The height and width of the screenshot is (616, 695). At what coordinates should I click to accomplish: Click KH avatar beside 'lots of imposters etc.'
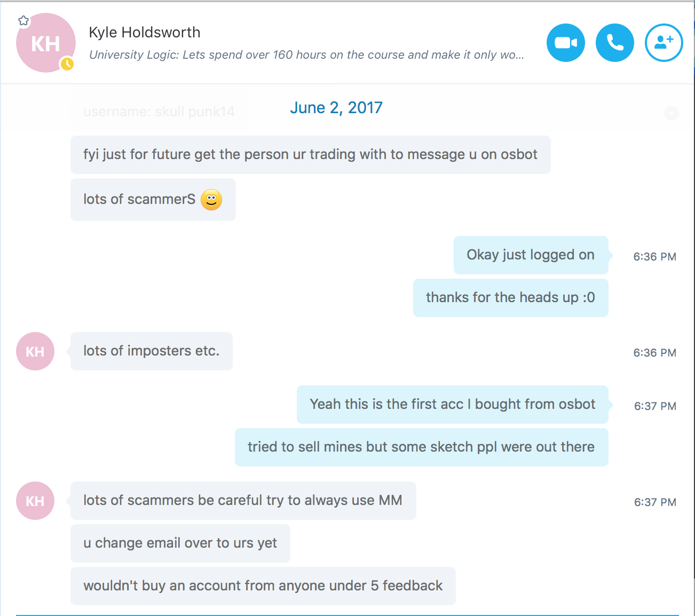35,351
